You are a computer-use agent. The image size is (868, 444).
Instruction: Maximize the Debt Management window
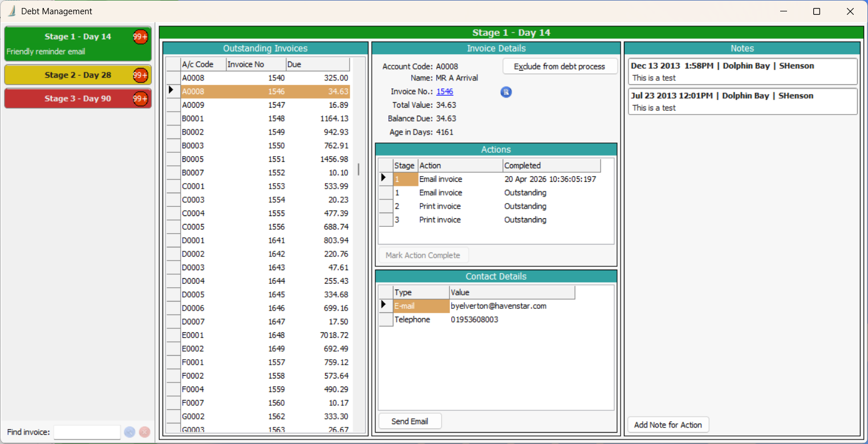816,11
